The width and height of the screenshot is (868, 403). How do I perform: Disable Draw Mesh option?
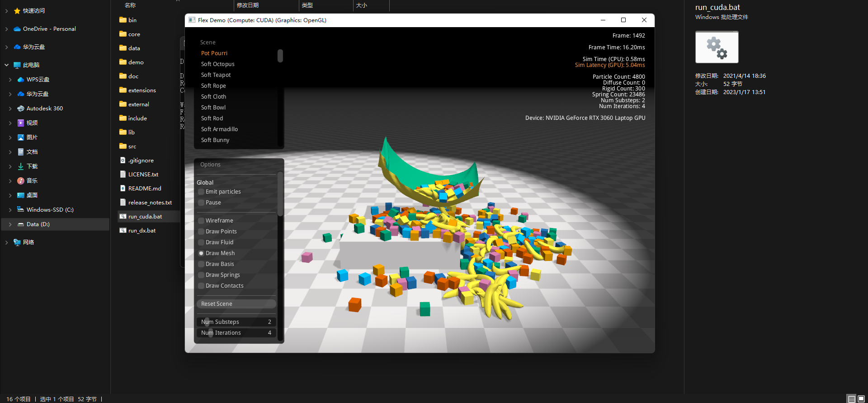coord(201,253)
